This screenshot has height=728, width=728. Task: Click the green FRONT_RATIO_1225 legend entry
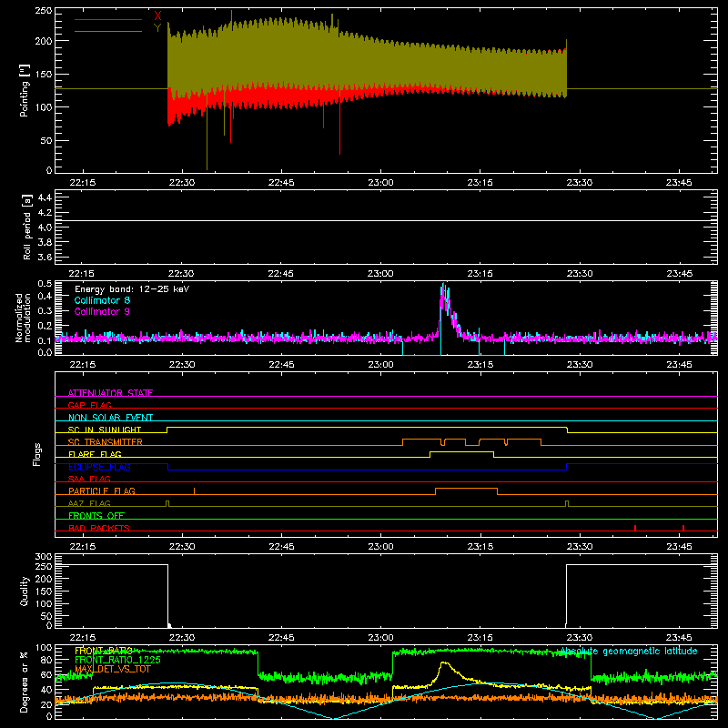click(117, 660)
